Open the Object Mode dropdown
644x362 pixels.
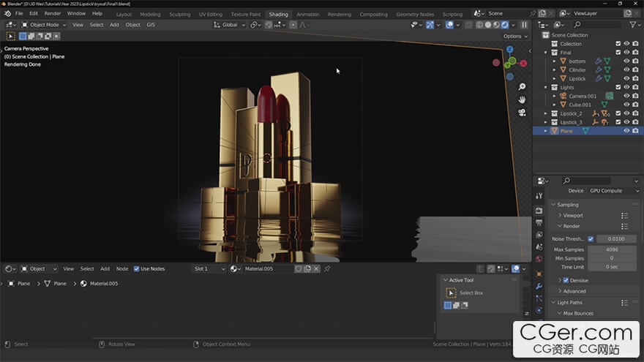tap(43, 25)
